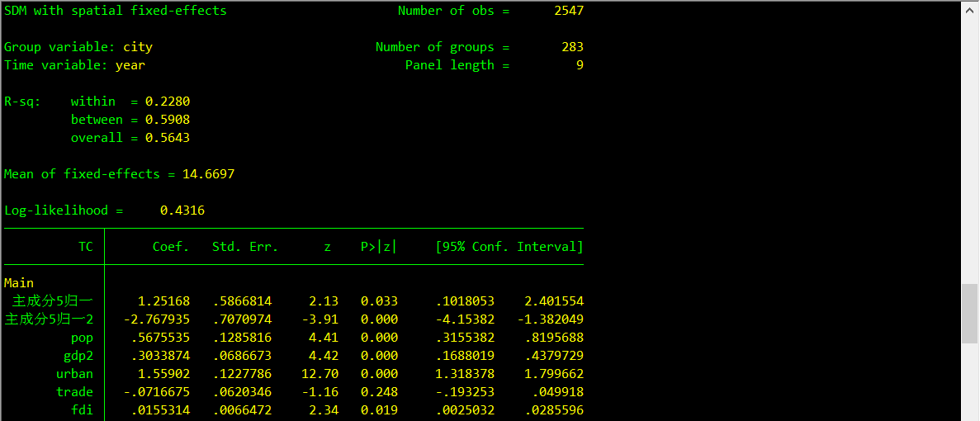Click the Log-likelihood value 0.4316

point(182,210)
